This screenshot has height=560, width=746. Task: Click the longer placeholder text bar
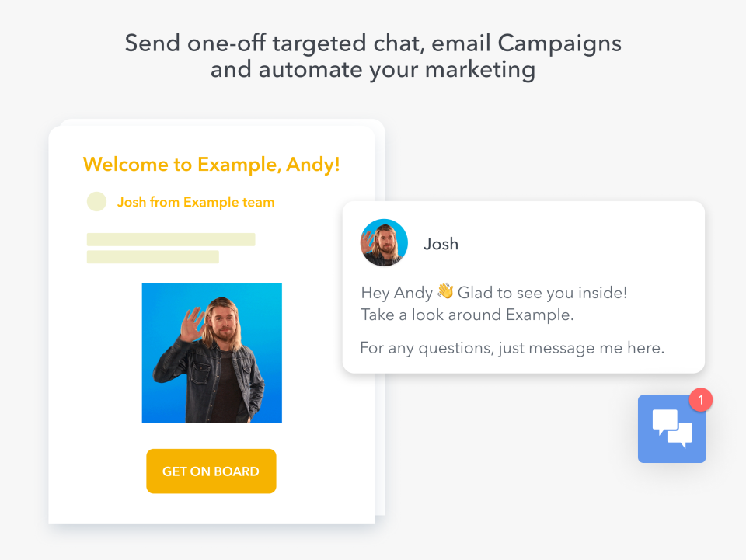click(171, 239)
